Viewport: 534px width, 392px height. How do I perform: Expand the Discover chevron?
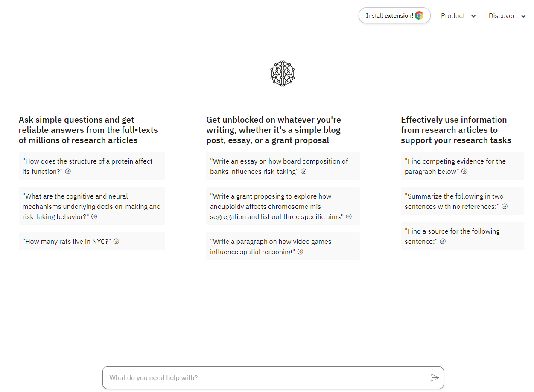[523, 16]
